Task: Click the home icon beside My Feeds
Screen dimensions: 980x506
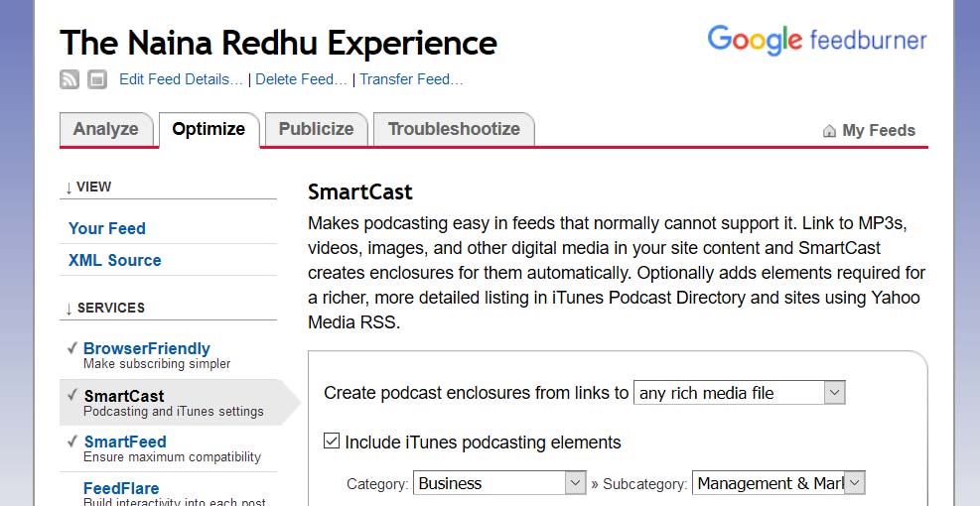Action: [x=829, y=131]
